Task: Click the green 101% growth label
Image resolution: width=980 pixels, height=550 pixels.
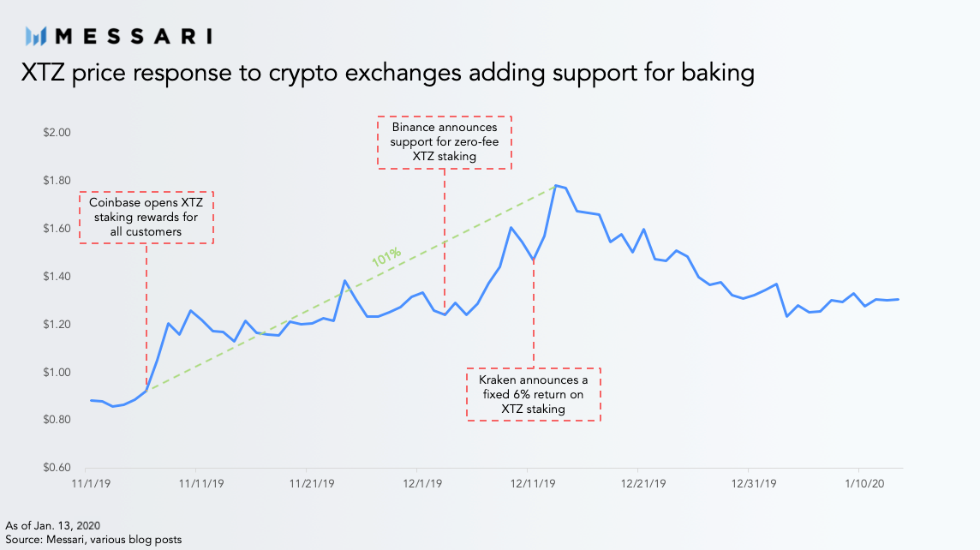Action: click(386, 257)
